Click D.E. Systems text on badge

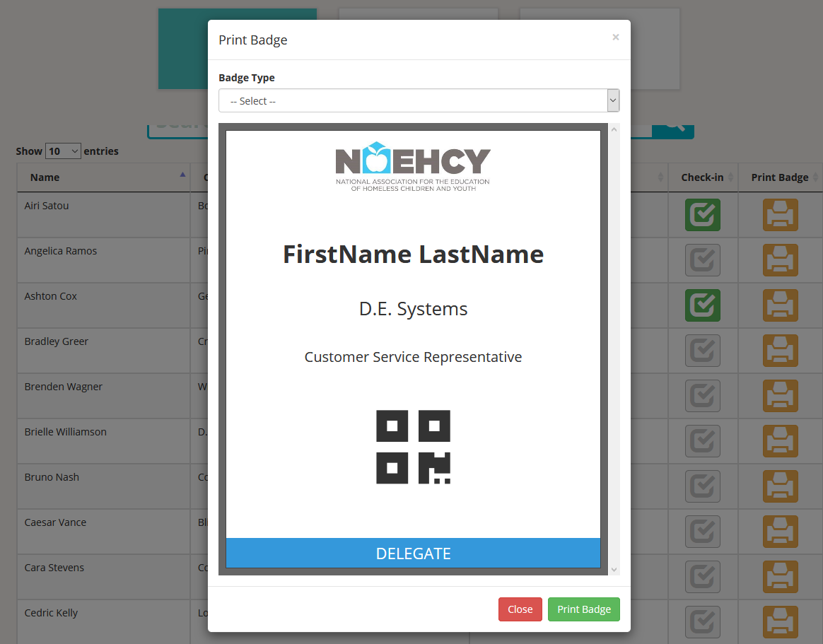pos(413,309)
